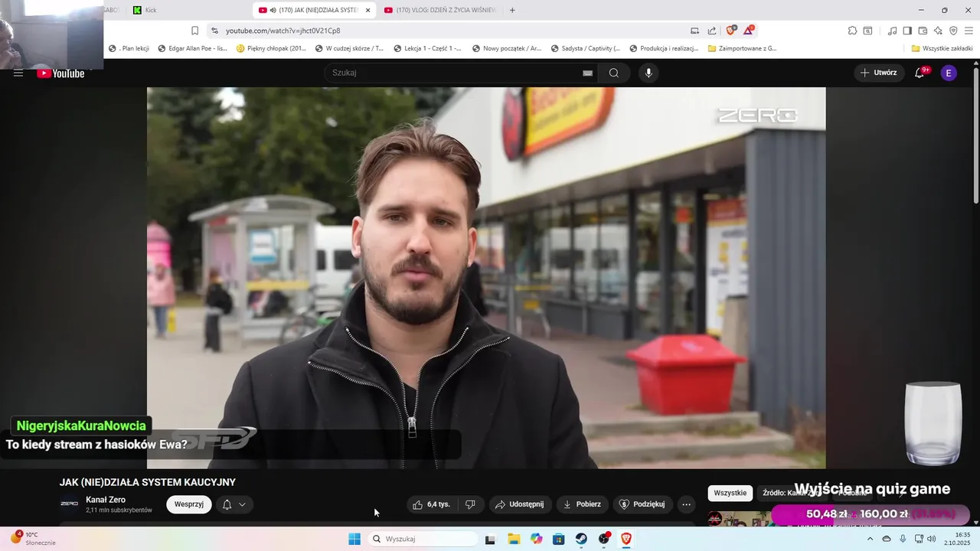
Task: Close the active YouTube tab
Action: click(368, 10)
